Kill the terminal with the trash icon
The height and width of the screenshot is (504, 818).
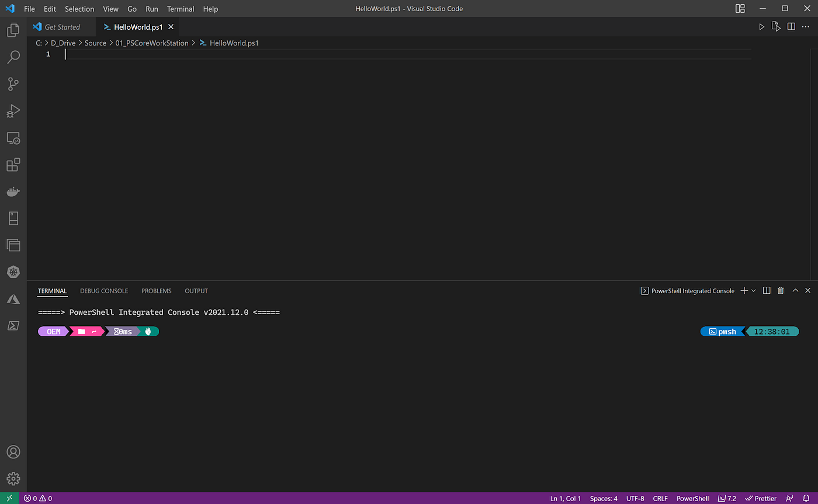[x=780, y=290]
